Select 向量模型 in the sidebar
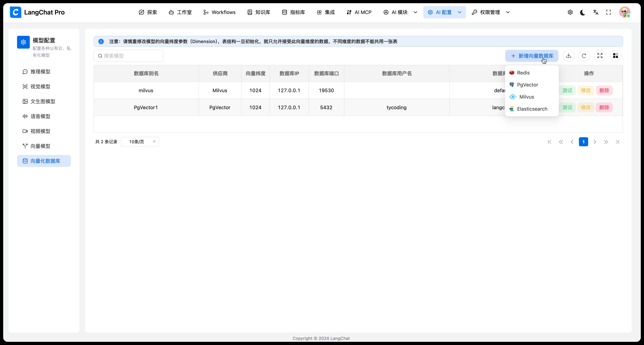 coord(44,146)
